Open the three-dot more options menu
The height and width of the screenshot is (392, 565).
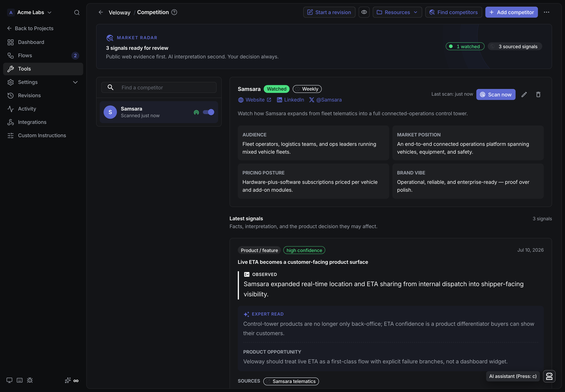pyautogui.click(x=546, y=12)
